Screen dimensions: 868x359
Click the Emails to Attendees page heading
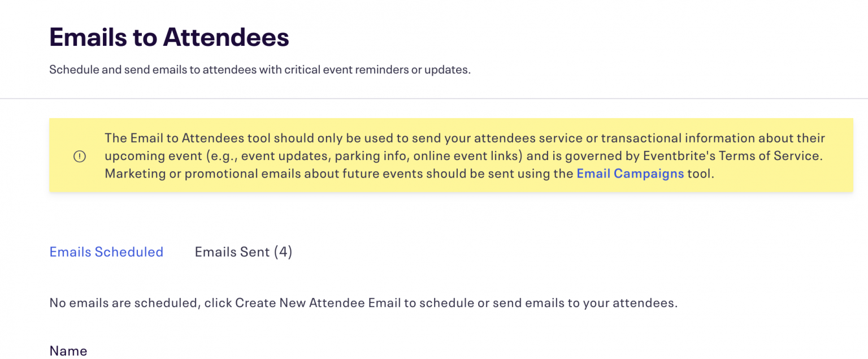tap(168, 37)
